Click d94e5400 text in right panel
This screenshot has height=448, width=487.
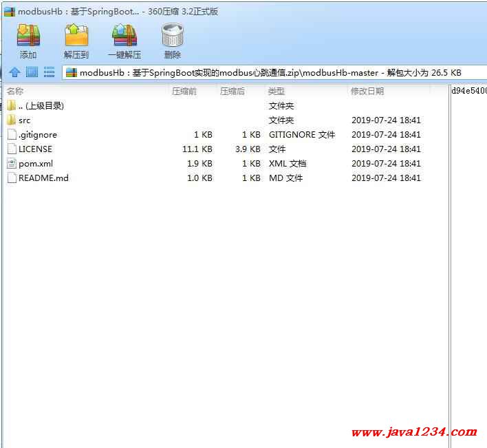(x=469, y=91)
